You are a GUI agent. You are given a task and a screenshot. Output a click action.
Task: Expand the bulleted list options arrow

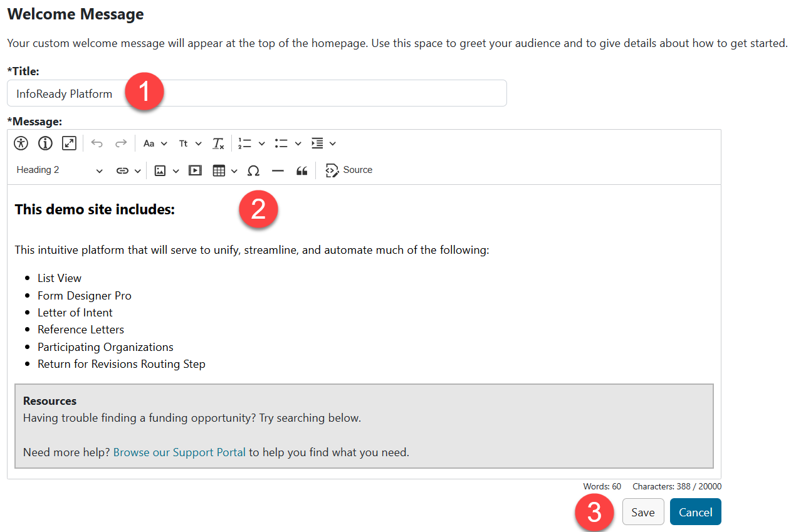pos(298,143)
